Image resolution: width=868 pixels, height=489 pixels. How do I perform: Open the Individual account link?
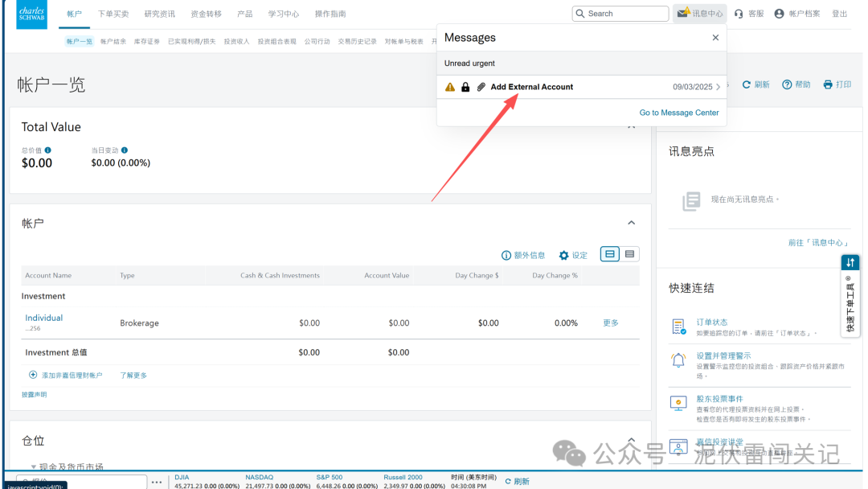[x=43, y=318]
